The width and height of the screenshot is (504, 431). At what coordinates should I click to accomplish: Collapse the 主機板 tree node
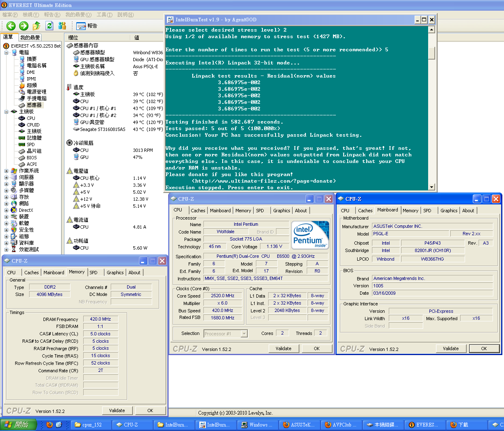point(6,112)
